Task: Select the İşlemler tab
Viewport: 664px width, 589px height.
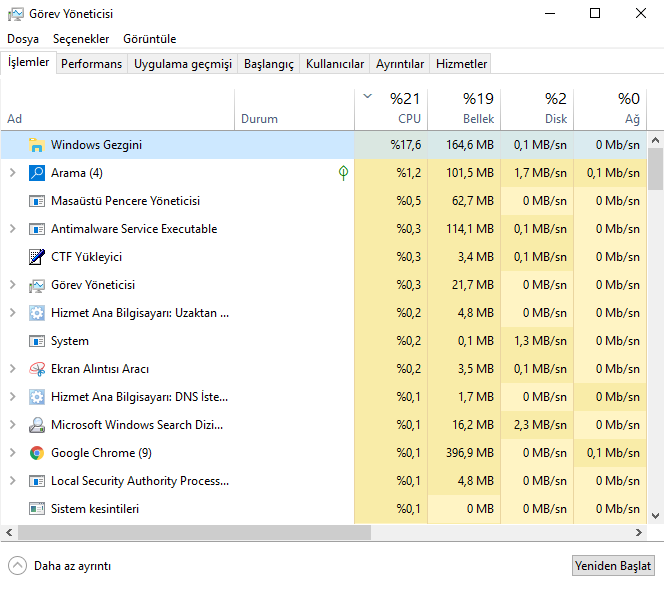Action: [x=28, y=63]
